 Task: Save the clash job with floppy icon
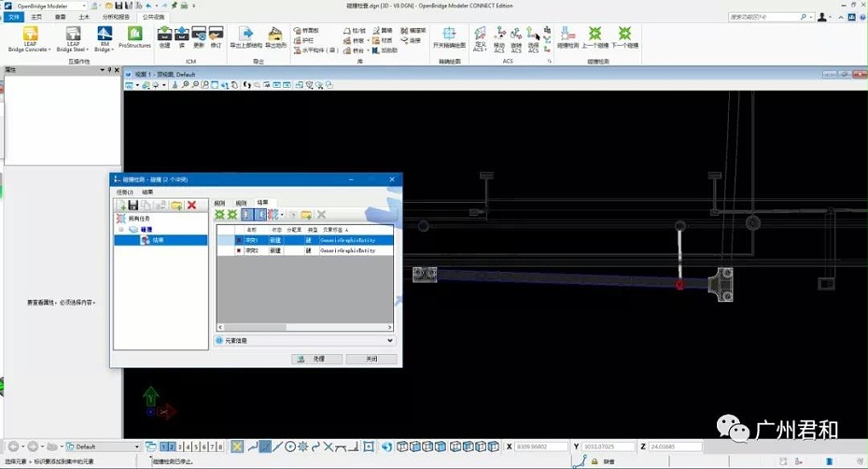[133, 206]
